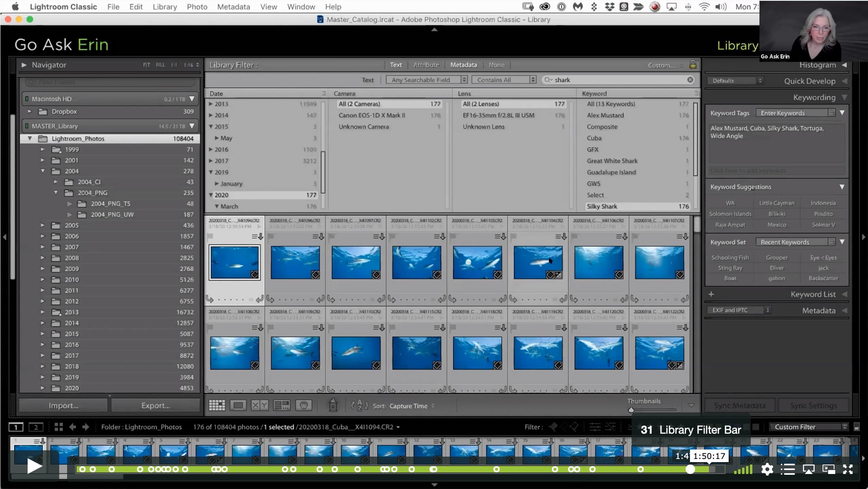Switch to Loupe view icon

238,405
